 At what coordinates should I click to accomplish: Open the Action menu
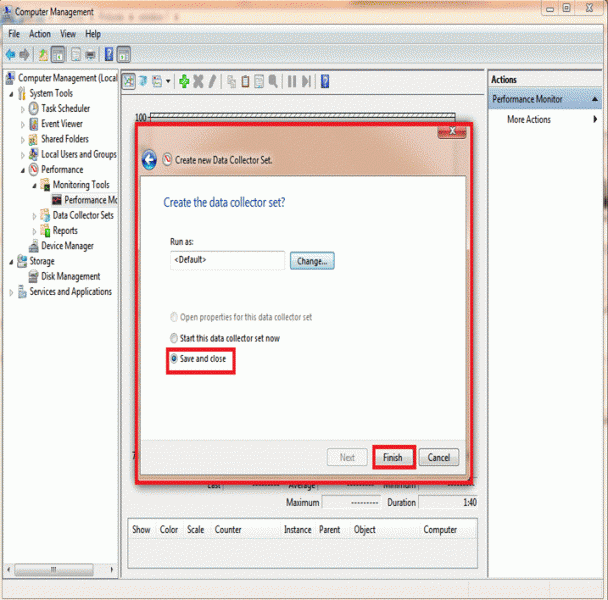click(x=40, y=34)
